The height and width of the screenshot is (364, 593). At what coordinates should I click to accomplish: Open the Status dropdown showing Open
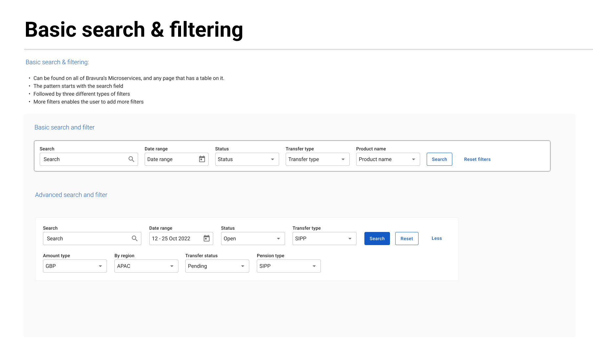[253, 239]
